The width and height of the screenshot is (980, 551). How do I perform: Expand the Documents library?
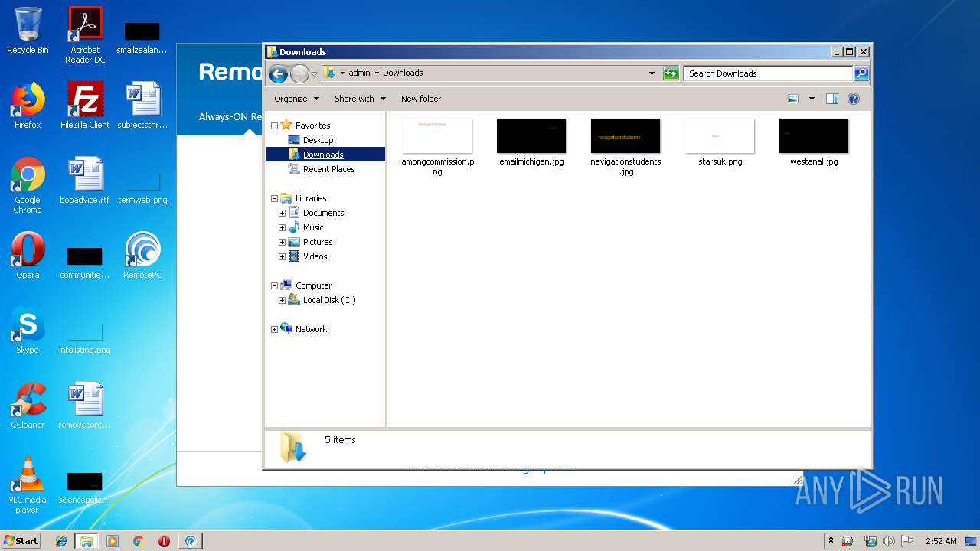click(282, 213)
